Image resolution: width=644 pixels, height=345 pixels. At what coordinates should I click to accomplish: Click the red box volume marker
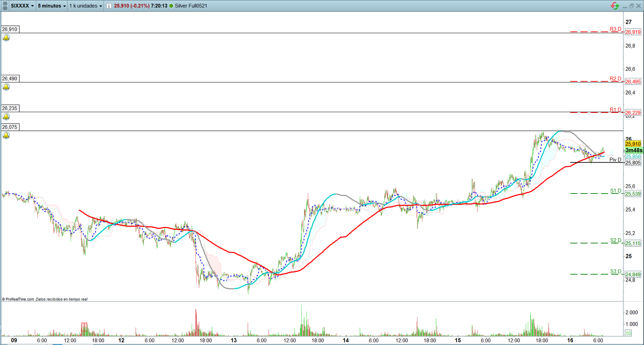point(84,327)
